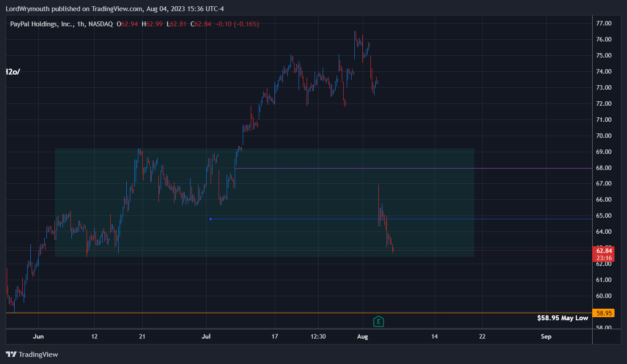Click the 'Sep' date axis label
The image size is (627, 364).
[x=546, y=336]
